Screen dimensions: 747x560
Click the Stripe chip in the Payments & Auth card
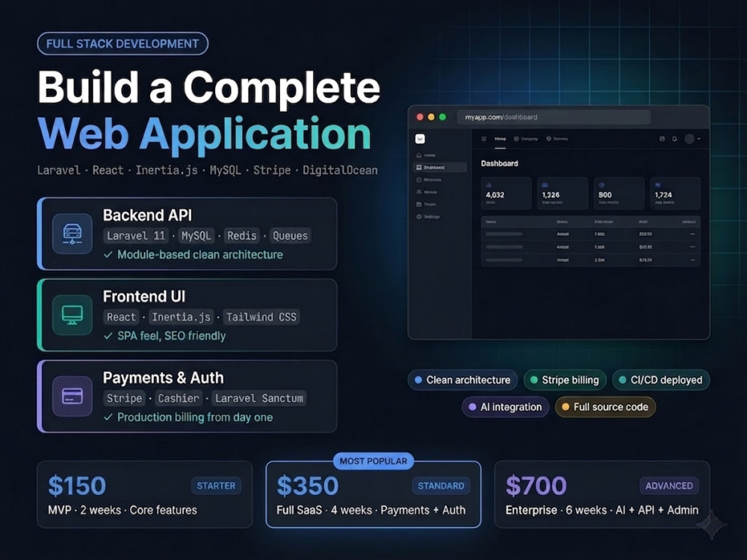coord(124,398)
